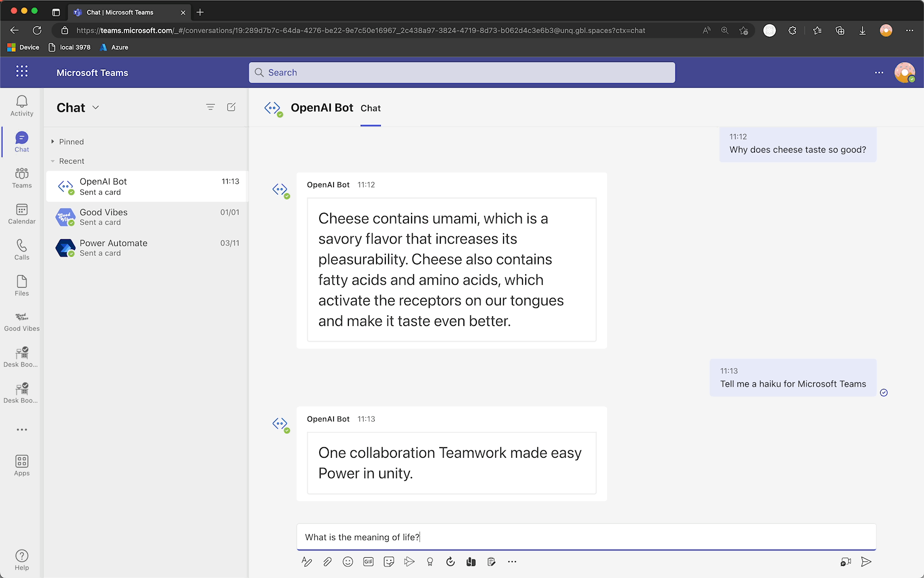Collapse the Recent chats section
Viewport: 924px width, 578px height.
pos(53,161)
